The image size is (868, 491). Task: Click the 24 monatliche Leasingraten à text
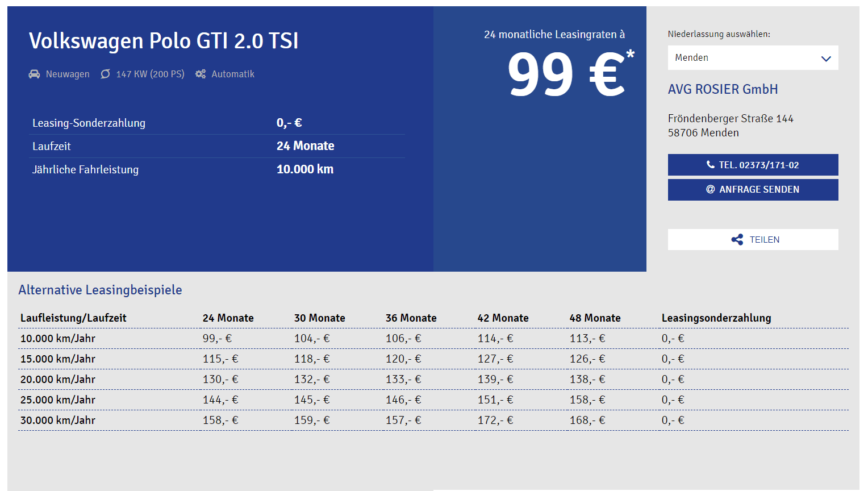(x=554, y=35)
